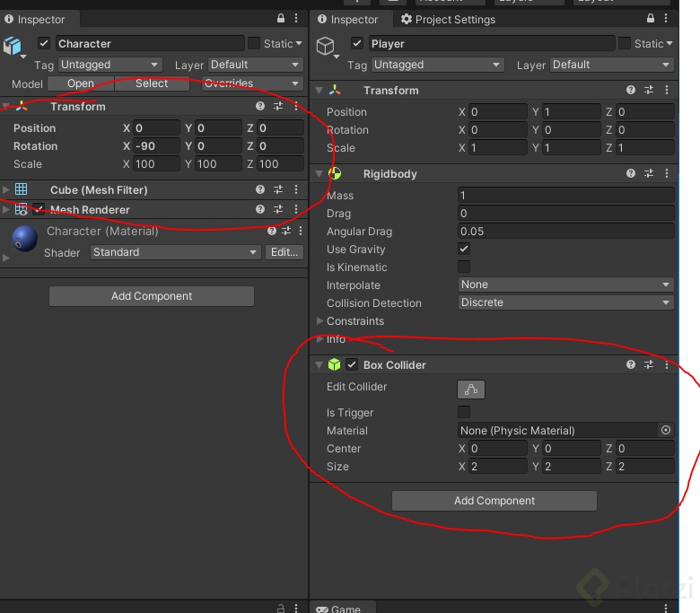Open Player Tag dropdown
The height and width of the screenshot is (613, 700).
pyautogui.click(x=438, y=65)
